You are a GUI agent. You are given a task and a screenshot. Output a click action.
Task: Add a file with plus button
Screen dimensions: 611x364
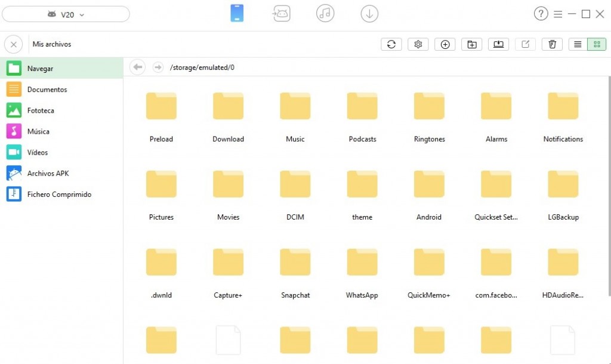click(x=445, y=44)
